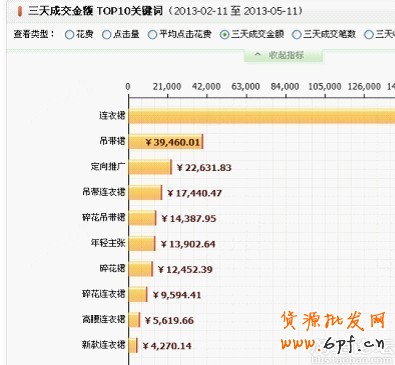Collapse the 收起指标 panel

284,55
